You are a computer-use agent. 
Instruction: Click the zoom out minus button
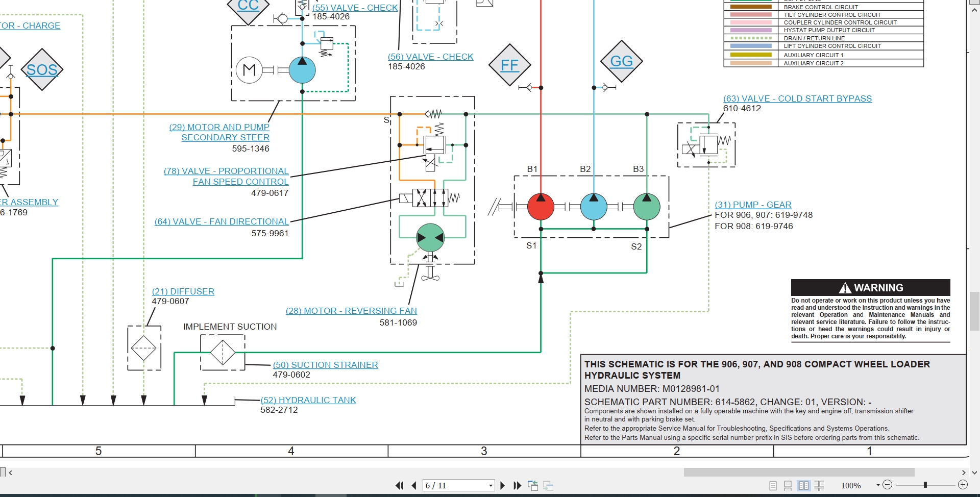887,485
